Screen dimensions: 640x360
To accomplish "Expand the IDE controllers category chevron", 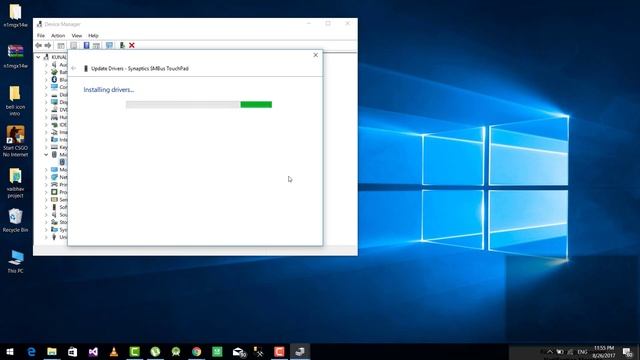I will coord(46,125).
